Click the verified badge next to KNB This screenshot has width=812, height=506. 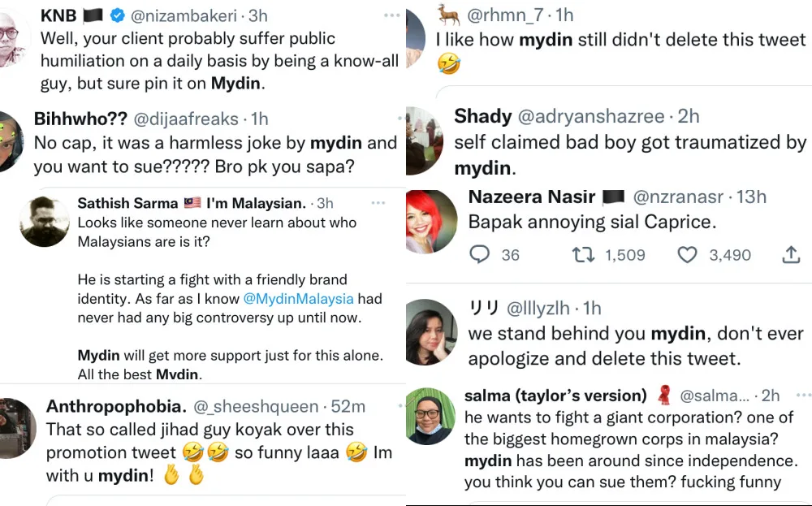(119, 16)
